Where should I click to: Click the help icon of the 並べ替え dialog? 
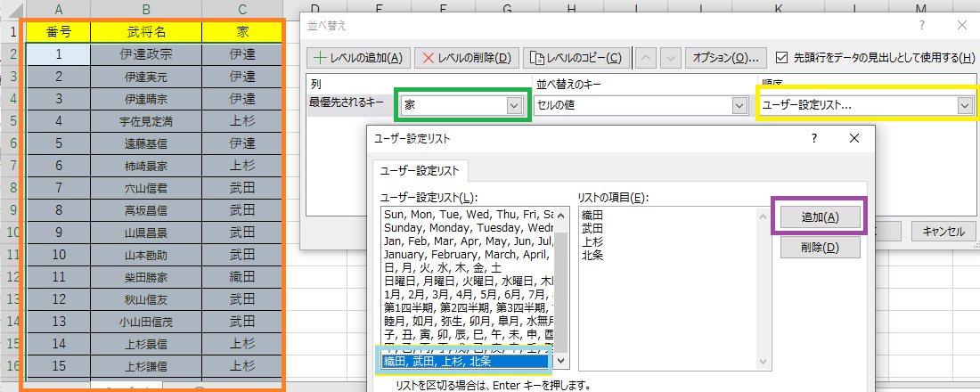[922, 25]
